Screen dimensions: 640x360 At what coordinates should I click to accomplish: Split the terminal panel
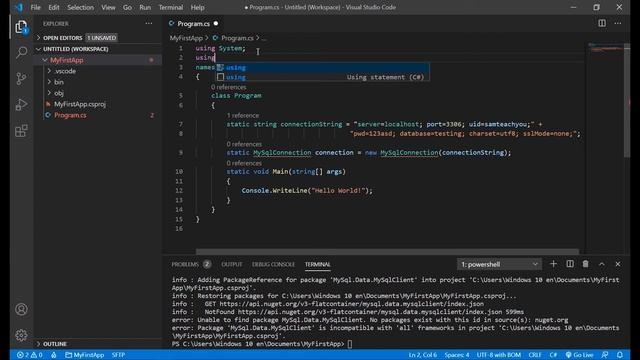570,264
